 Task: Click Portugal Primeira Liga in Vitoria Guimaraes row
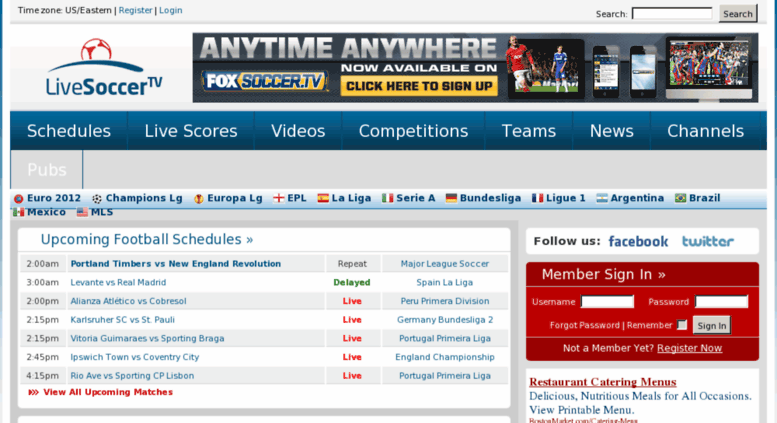(444, 339)
